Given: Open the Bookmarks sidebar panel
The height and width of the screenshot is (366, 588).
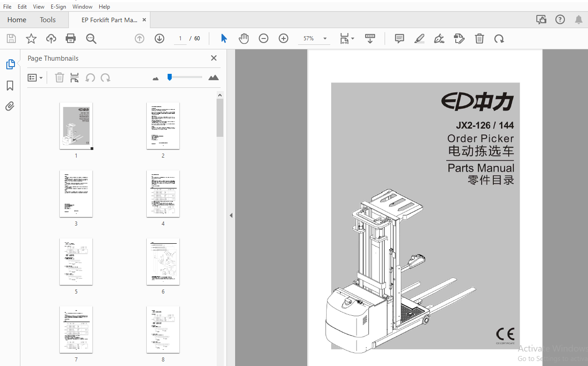Looking at the screenshot, I should (10, 86).
